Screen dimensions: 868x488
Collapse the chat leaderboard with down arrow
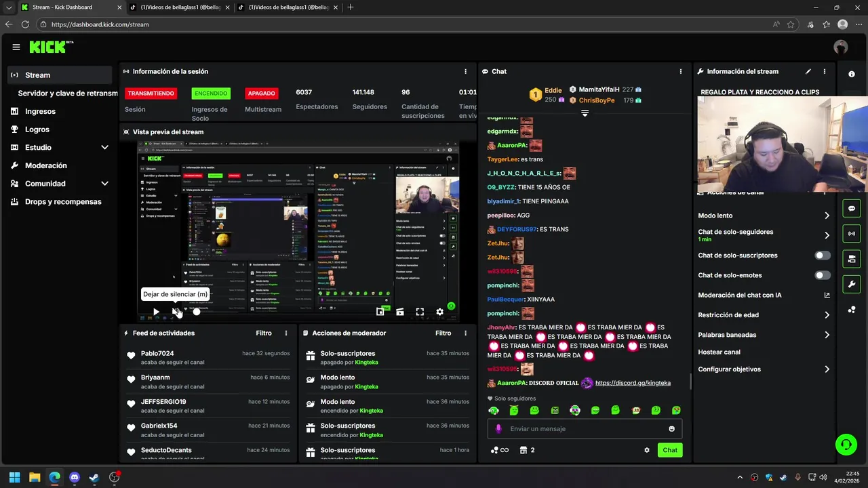tap(585, 113)
